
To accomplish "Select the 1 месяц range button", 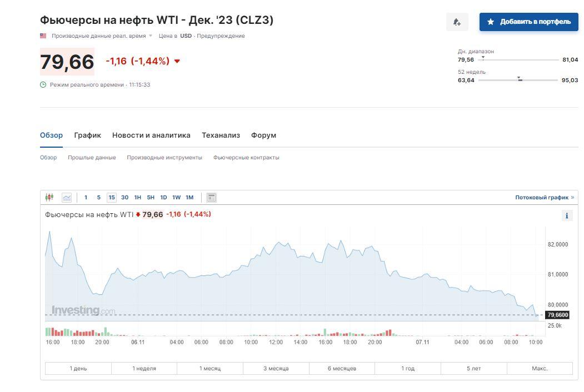I will tap(210, 368).
